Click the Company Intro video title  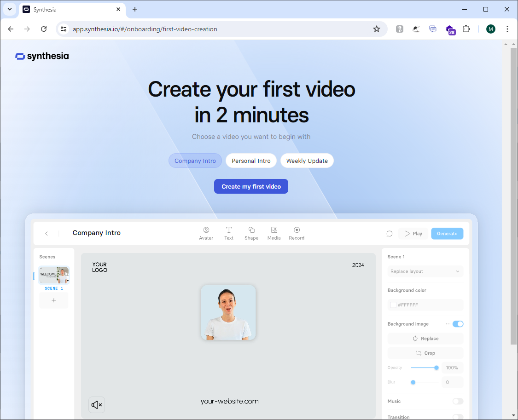pyautogui.click(x=97, y=233)
